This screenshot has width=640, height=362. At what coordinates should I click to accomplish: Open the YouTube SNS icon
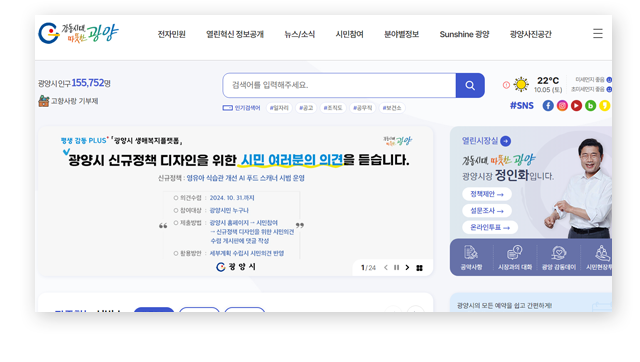pos(576,106)
